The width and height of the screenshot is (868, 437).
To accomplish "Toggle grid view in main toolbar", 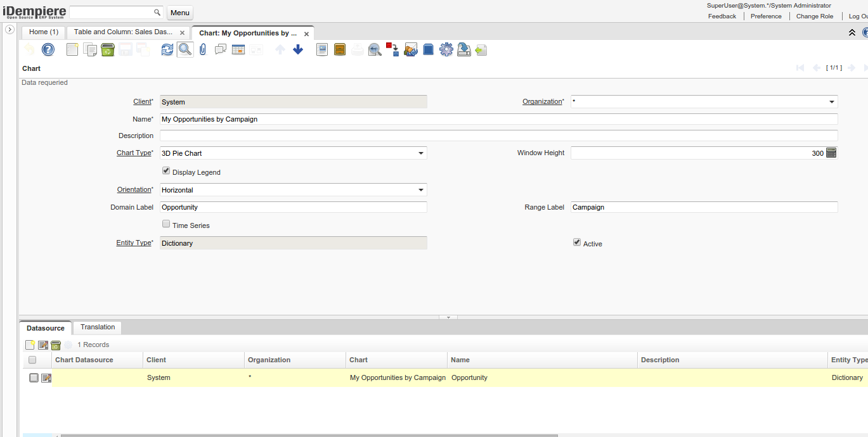I will click(x=238, y=49).
